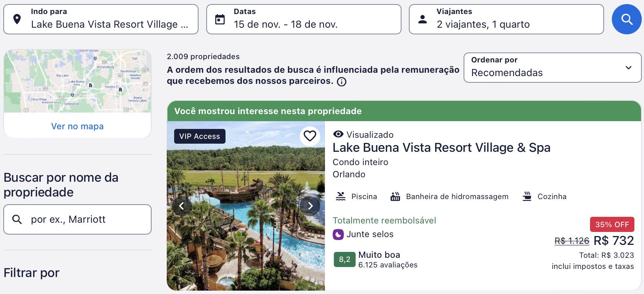Click the purple Junte selos moon icon
The width and height of the screenshot is (644, 294).
338,235
